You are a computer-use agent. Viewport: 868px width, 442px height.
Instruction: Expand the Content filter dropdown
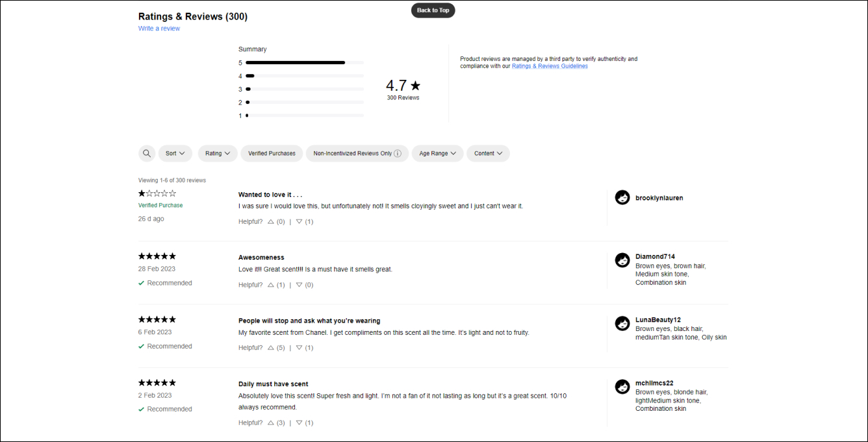tap(489, 153)
